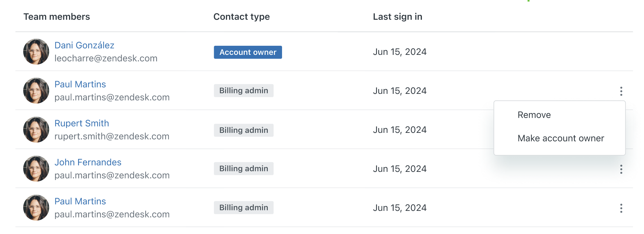The width and height of the screenshot is (644, 234).
Task: Open the kebab menu for John Fernandes
Action: click(x=621, y=169)
